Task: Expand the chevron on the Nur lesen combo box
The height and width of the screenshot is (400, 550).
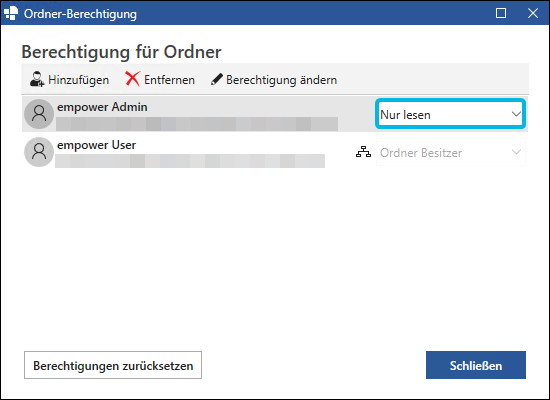Action: [516, 114]
